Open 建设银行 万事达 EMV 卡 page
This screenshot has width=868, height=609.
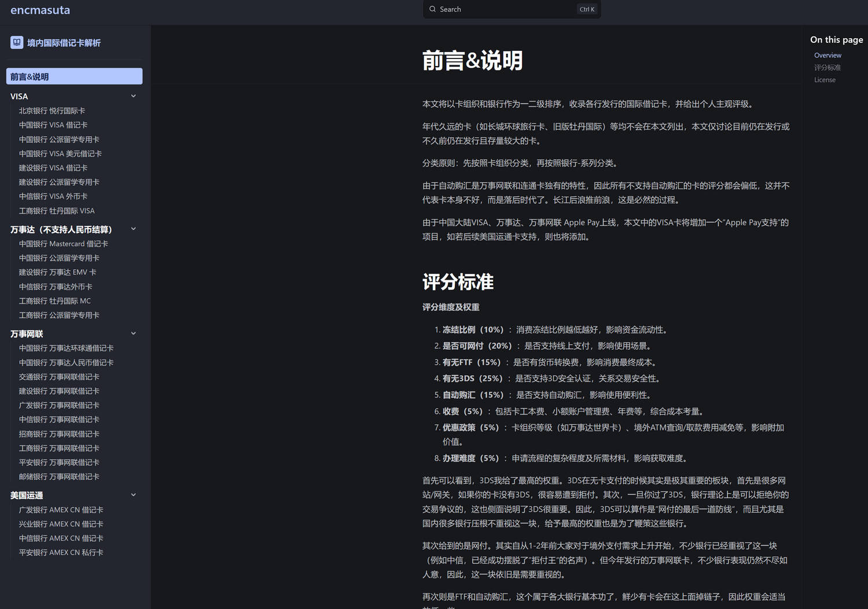tap(58, 272)
